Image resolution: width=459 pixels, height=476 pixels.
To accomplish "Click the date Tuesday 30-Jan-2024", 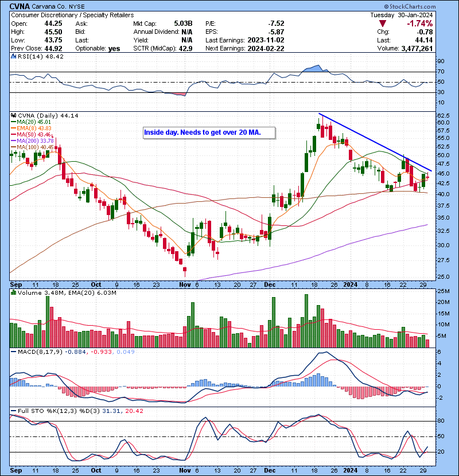I will [x=401, y=15].
